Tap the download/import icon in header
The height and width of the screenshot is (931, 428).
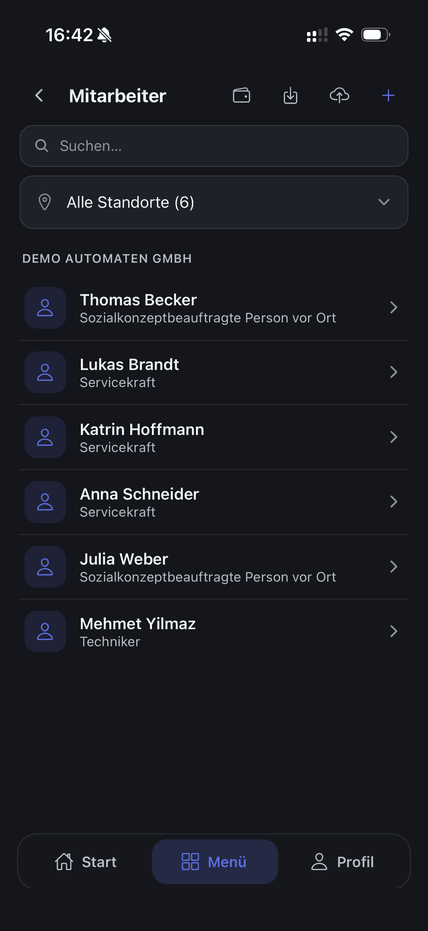pyautogui.click(x=290, y=96)
